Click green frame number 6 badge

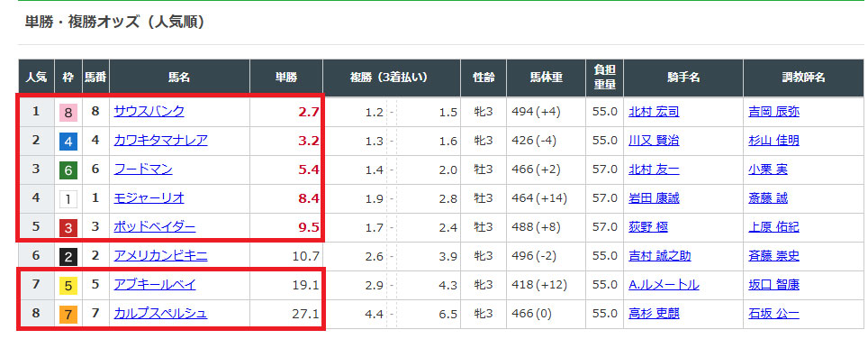[x=68, y=170]
